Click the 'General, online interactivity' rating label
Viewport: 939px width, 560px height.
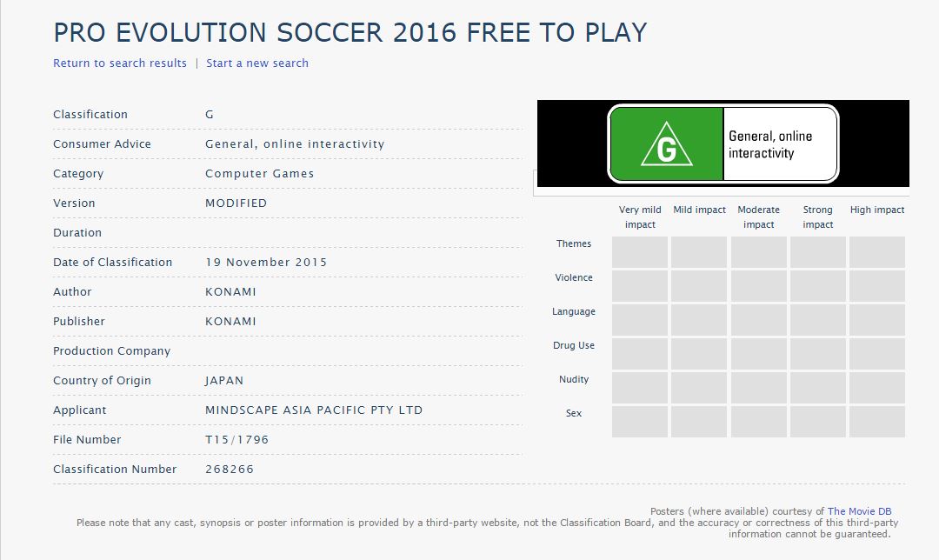pyautogui.click(x=770, y=144)
